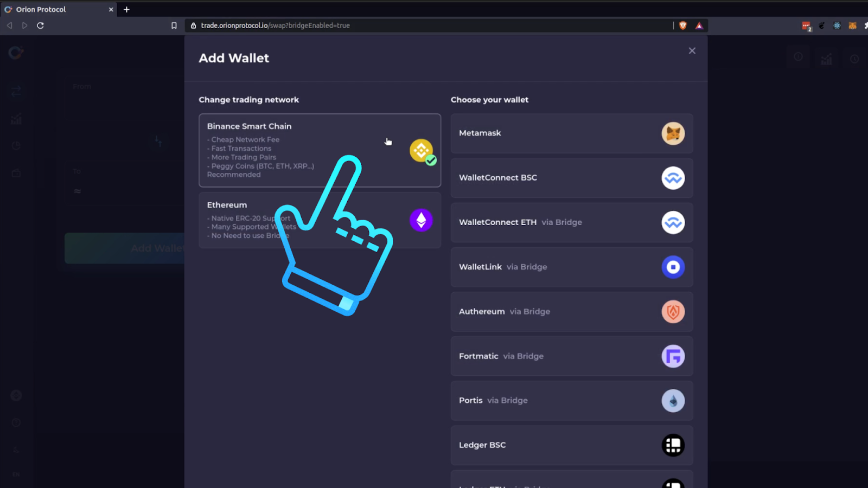The image size is (868, 488).
Task: Click the Binance network icon in sidebar
Action: pos(16,396)
